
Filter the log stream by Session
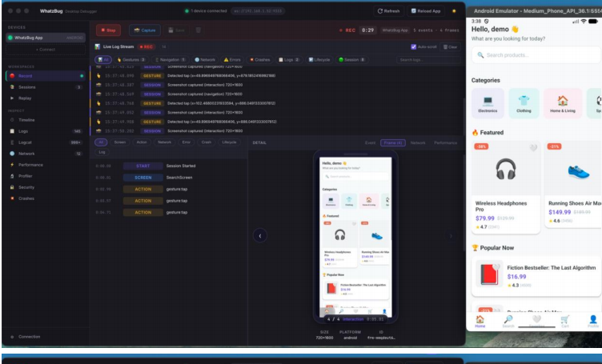tap(351, 60)
